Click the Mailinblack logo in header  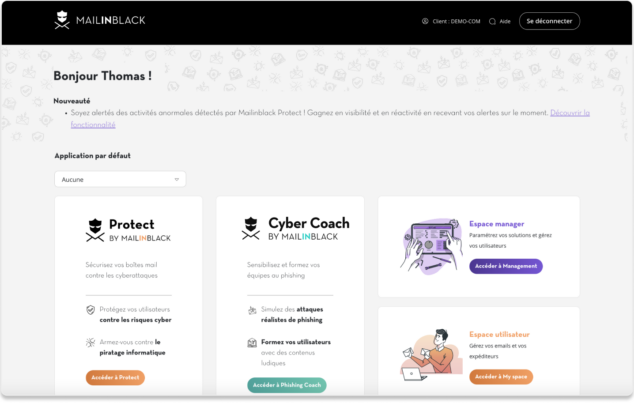pos(100,20)
